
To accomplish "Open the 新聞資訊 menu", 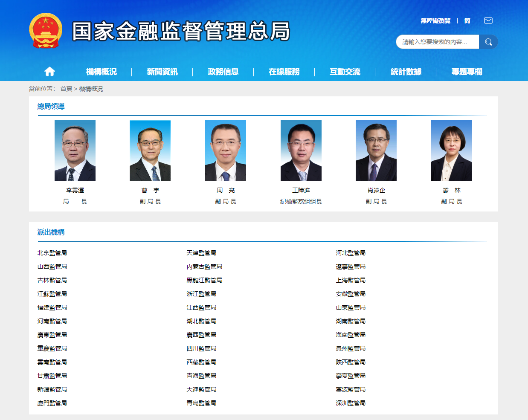I will pyautogui.click(x=162, y=72).
